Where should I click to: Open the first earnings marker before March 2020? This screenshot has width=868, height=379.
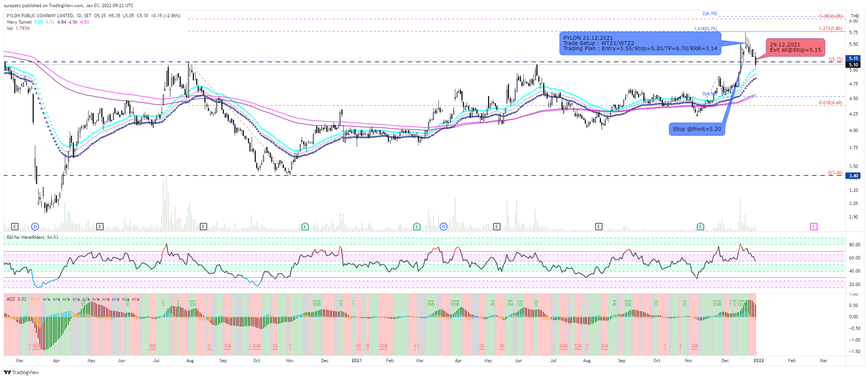(15, 226)
